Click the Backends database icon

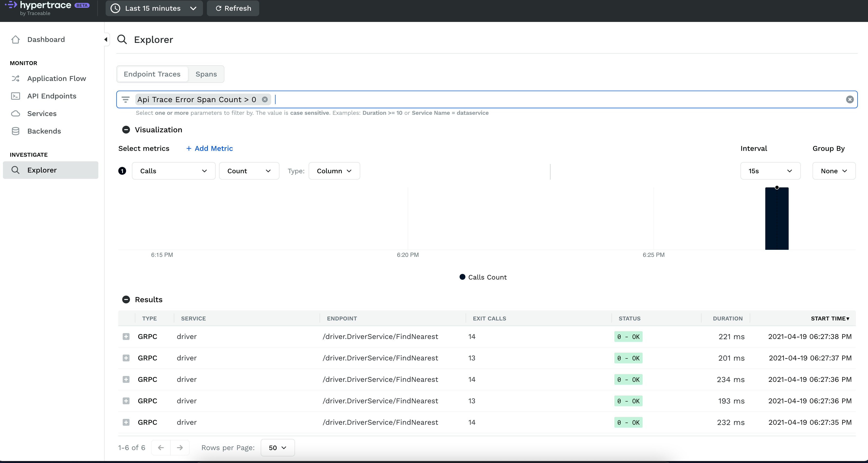pos(16,131)
